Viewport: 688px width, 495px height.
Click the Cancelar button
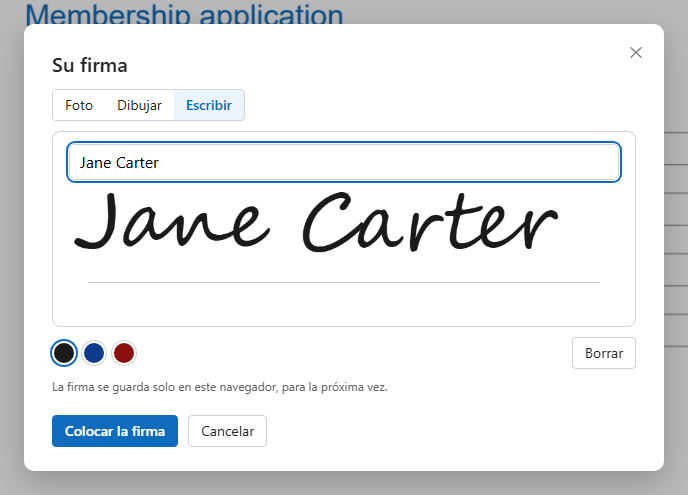[x=227, y=431]
